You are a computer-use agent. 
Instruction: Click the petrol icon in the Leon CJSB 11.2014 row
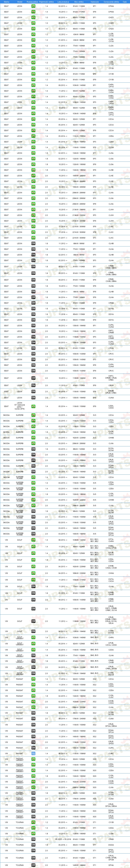33,170
